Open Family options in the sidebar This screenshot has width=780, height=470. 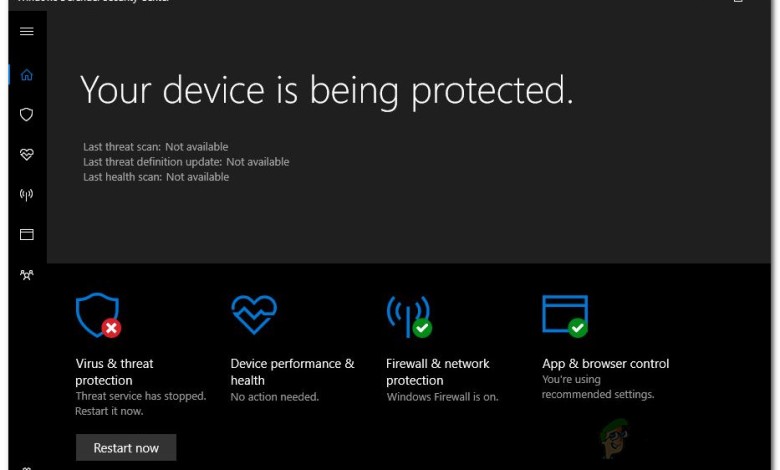coord(27,275)
